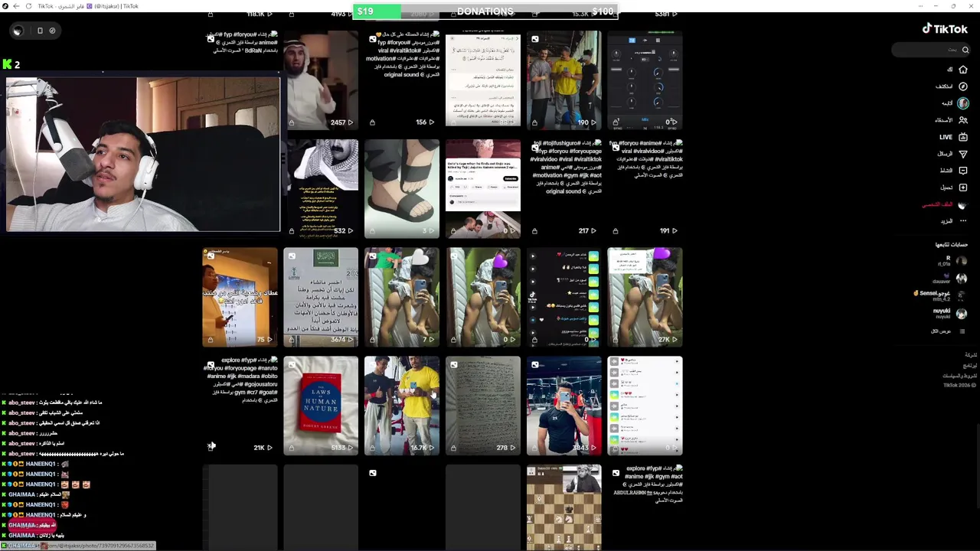Screen dimensions: 980x551
Task: Open followed account nuyuki
Action: coord(949,313)
